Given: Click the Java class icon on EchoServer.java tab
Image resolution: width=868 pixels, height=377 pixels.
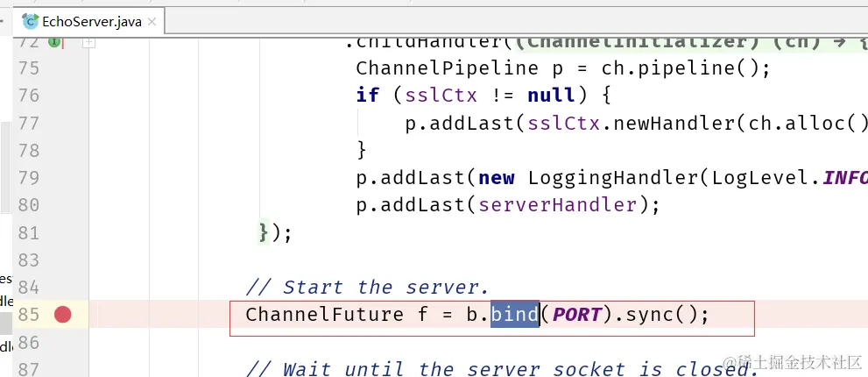Looking at the screenshot, I should (x=31, y=22).
